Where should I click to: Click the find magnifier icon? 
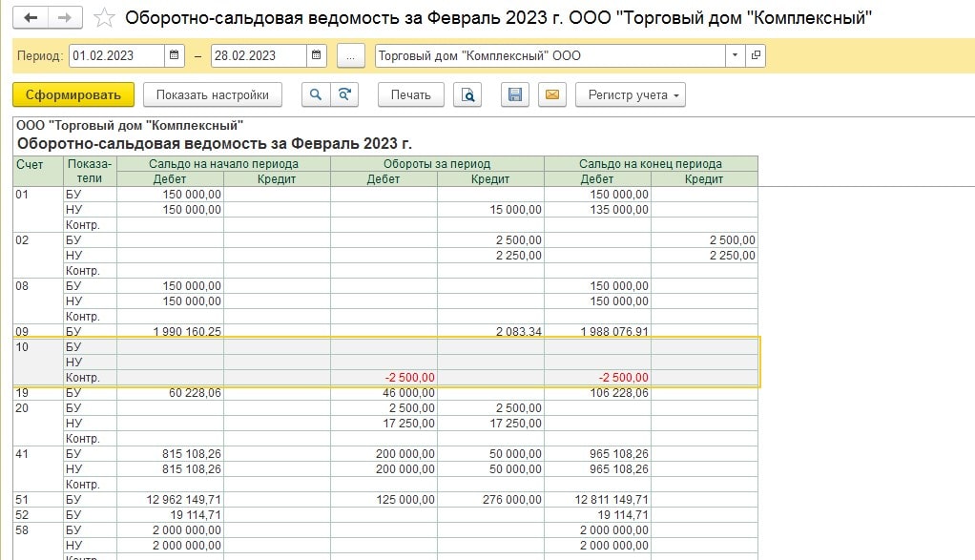pos(315,94)
